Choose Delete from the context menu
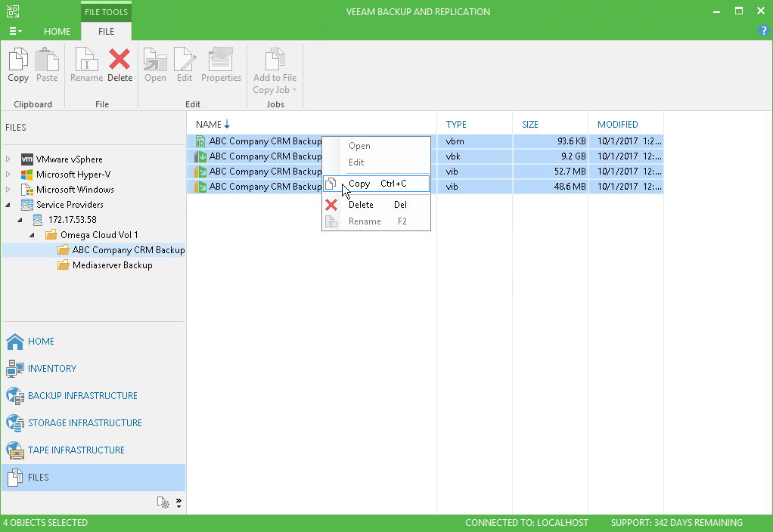Viewport: 773px width, 532px height. tap(376, 205)
